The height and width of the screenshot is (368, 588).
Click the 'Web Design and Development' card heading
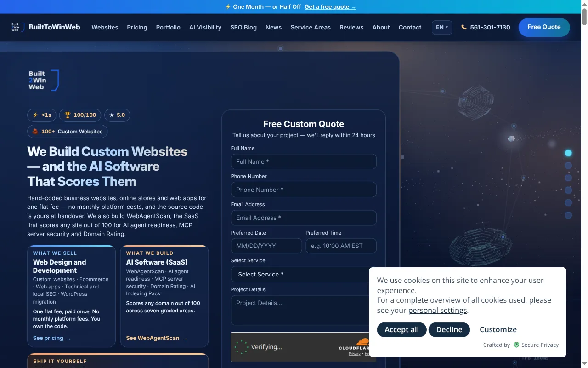[60, 266]
